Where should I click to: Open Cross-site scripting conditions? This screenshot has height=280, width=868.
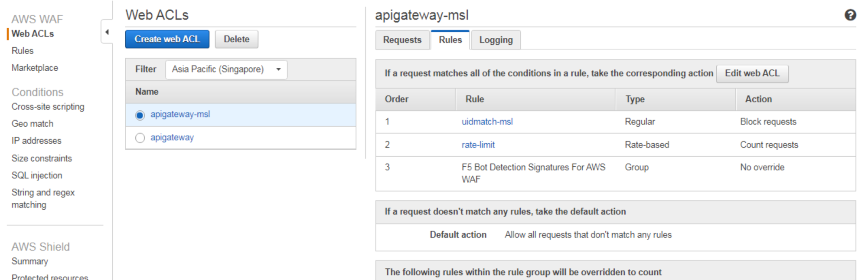click(48, 106)
